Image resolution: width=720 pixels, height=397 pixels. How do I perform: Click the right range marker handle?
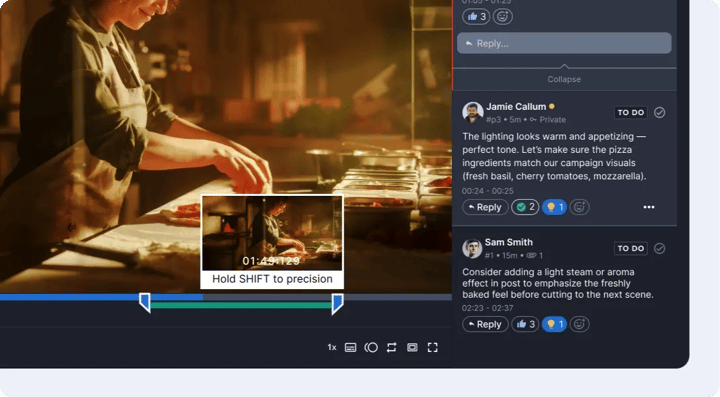point(337,304)
